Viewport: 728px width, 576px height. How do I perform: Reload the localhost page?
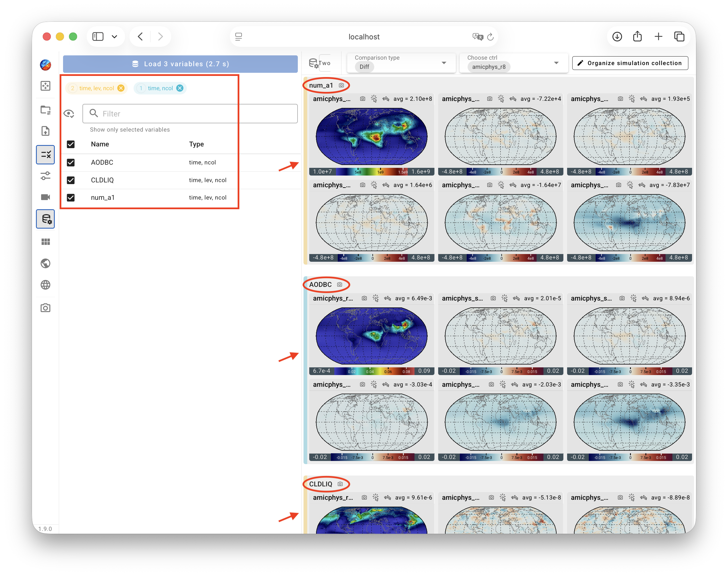click(x=490, y=37)
